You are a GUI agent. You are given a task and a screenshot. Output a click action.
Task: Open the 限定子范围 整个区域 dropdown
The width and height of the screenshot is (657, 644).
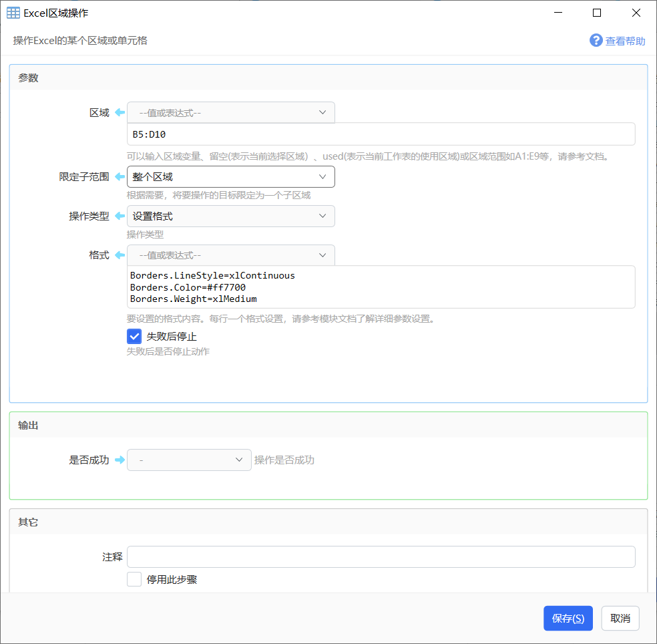pyautogui.click(x=231, y=176)
